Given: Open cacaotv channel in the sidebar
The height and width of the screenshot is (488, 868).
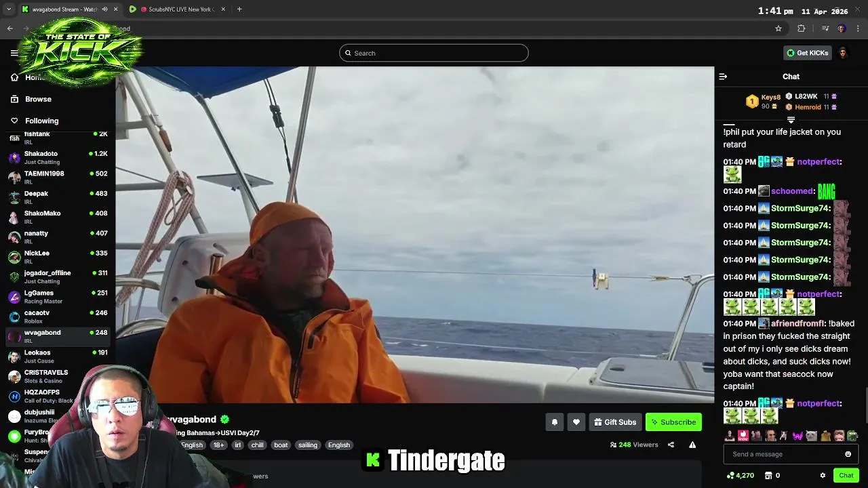Looking at the screenshot, I should [58, 317].
